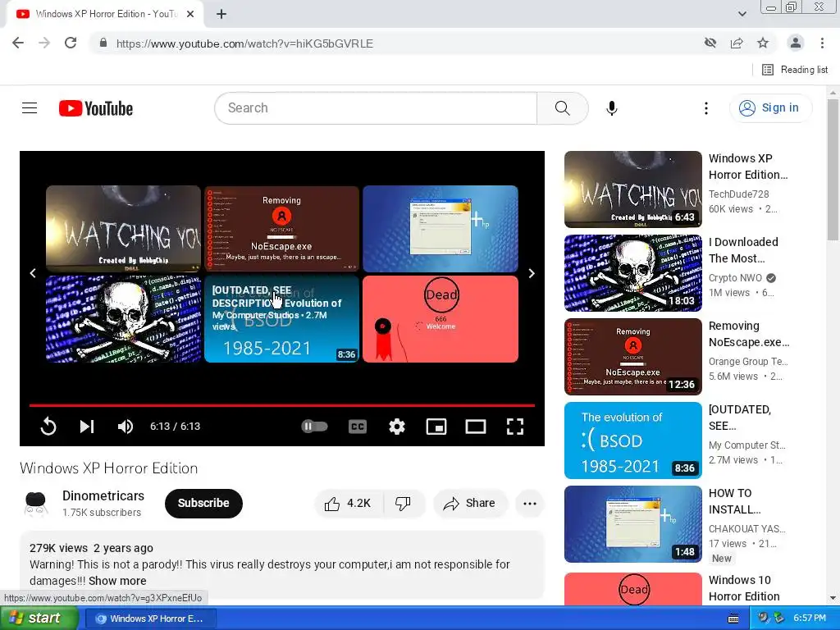
Task: Open the player settings gear
Action: pyautogui.click(x=396, y=427)
